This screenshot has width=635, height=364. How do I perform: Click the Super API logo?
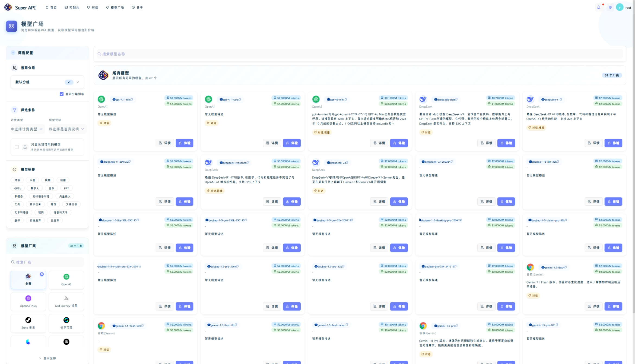(20, 7)
